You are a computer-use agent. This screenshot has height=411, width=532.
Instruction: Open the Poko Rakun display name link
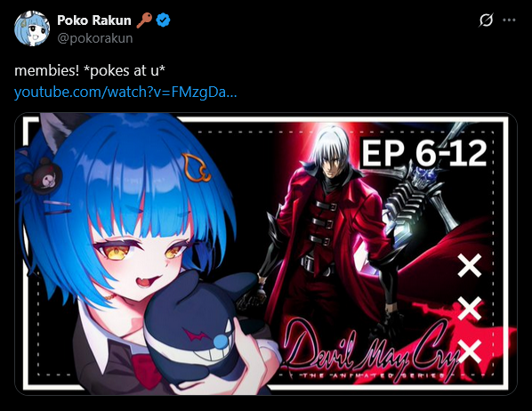(94, 20)
